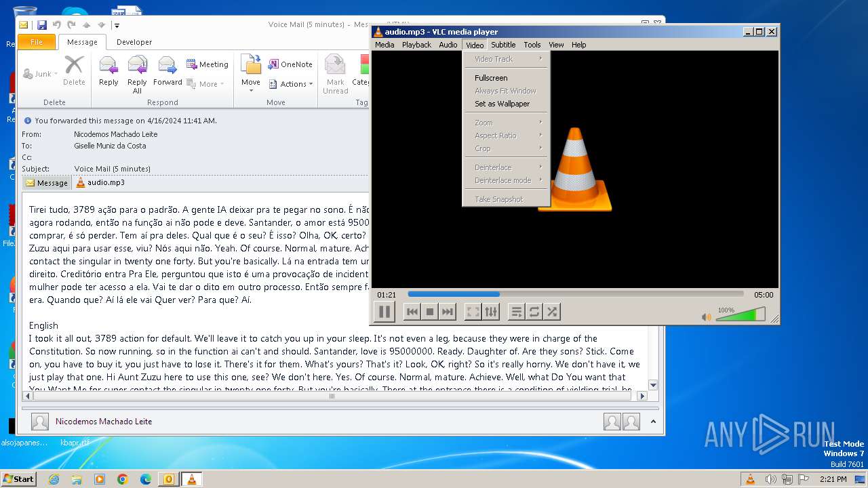Go to next item arrow in Outlook
Screen dimensions: 868x488
point(102,25)
